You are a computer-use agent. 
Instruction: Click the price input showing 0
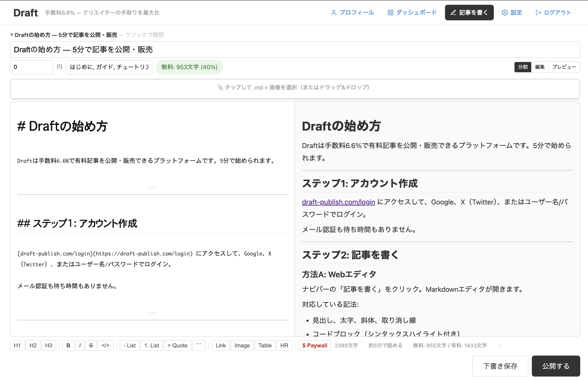(32, 67)
